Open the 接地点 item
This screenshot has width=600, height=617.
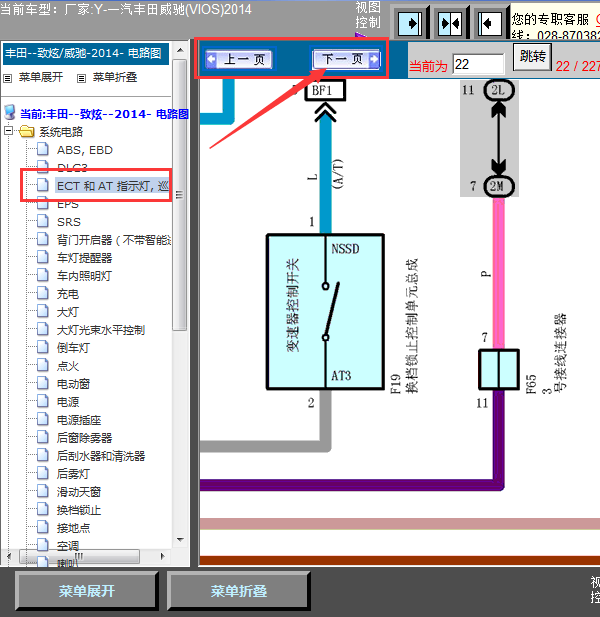pyautogui.click(x=73, y=528)
